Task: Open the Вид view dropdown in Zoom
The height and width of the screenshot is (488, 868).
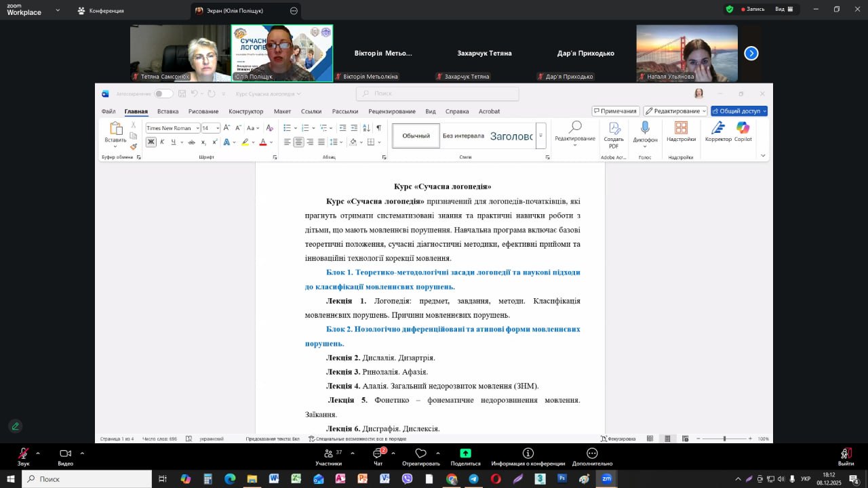Action: (783, 9)
